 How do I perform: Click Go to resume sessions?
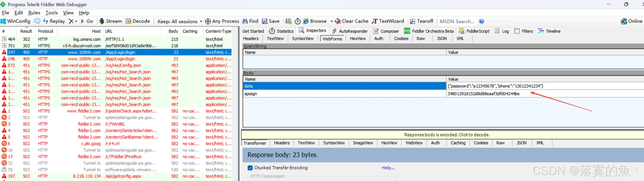click(87, 21)
